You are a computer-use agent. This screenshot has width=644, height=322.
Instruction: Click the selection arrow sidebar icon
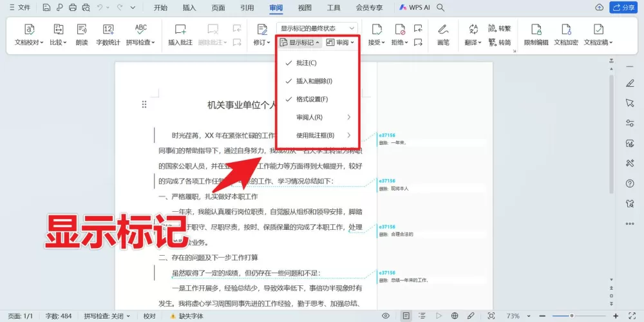[x=630, y=102]
